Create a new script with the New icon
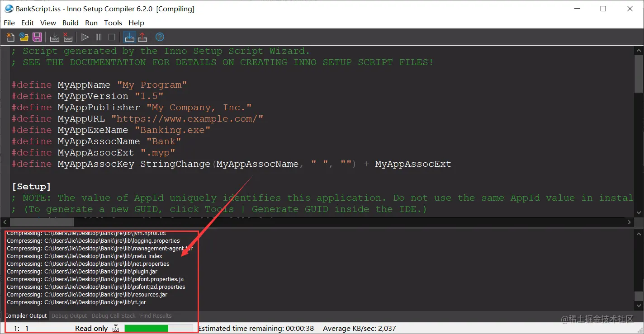Image resolution: width=644 pixels, height=334 pixels. [10, 37]
